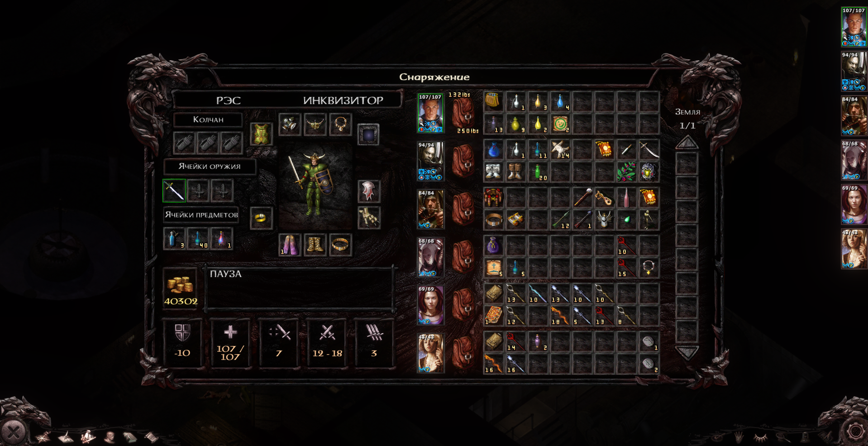This screenshot has width=868, height=446.
Task: Select the amulet slot beside the helmet
Action: coord(340,124)
